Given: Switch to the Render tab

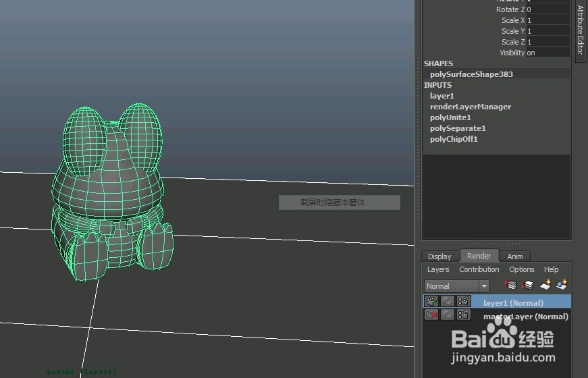Looking at the screenshot, I should click(x=479, y=256).
